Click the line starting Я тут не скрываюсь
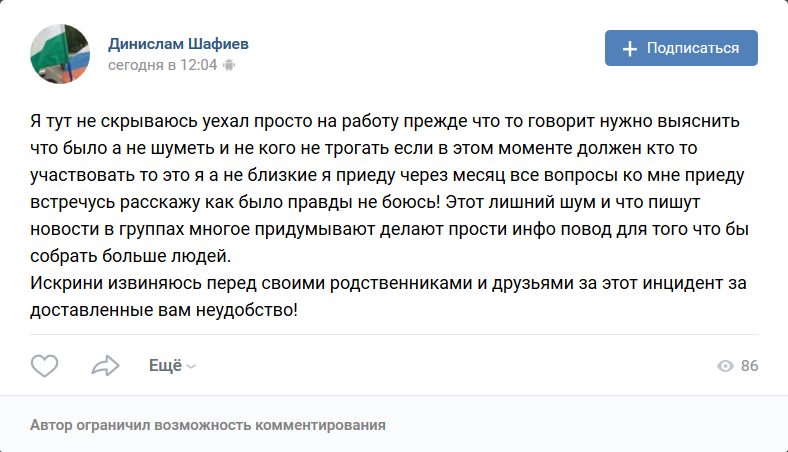788x452 pixels. (x=385, y=121)
